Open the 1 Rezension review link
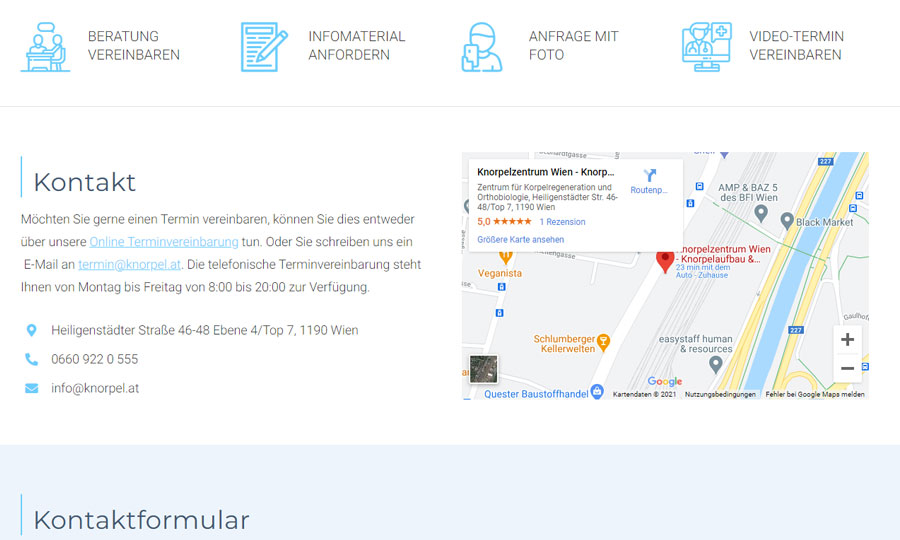This screenshot has height=540, width=900. coord(562,222)
